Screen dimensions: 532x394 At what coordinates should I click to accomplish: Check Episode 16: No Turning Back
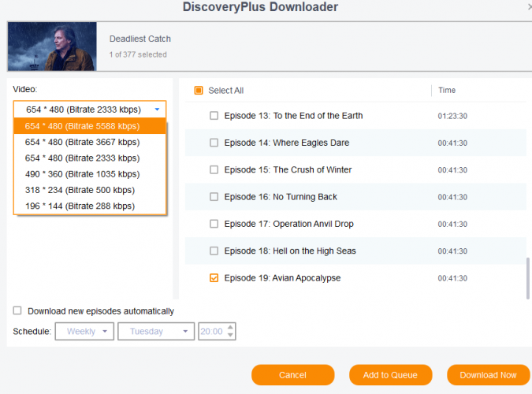point(214,197)
